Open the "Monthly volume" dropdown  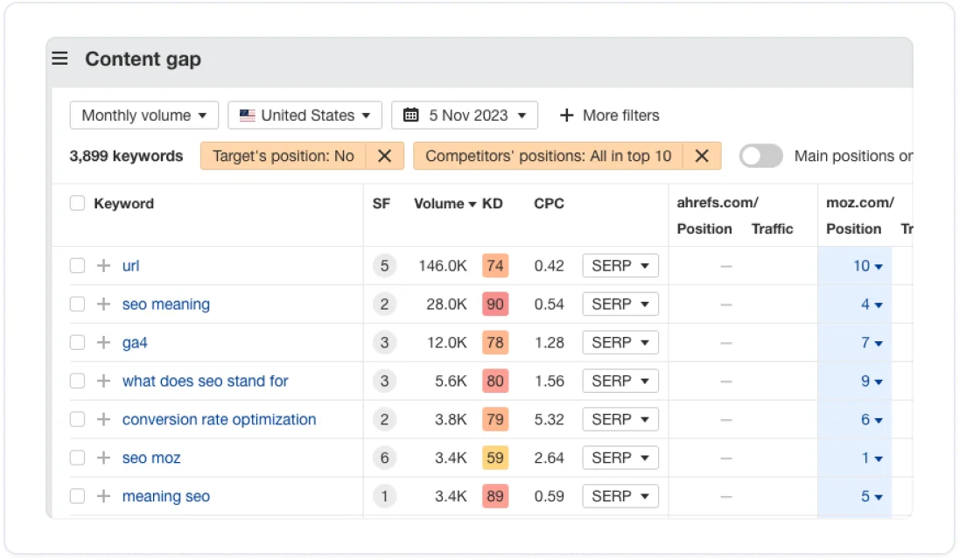[143, 115]
